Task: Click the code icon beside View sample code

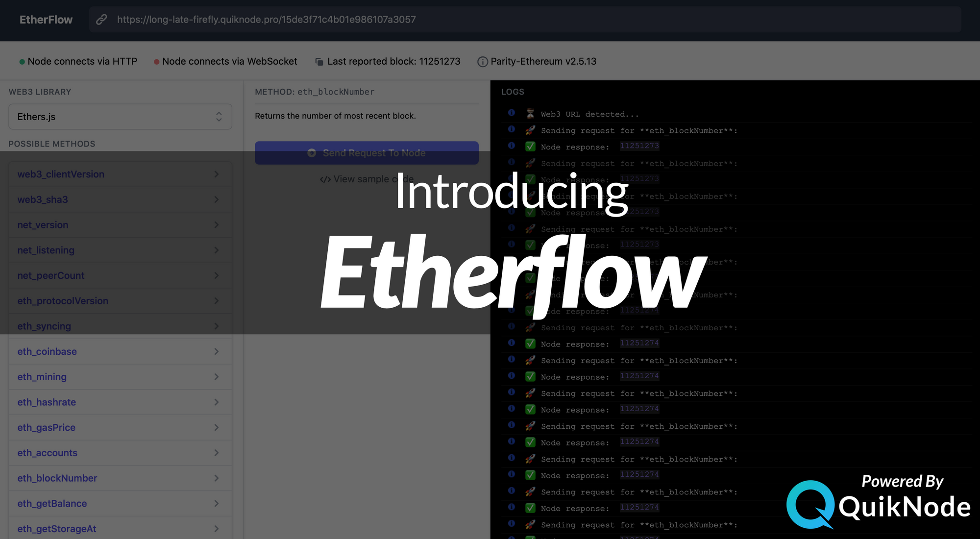Action: 325,179
